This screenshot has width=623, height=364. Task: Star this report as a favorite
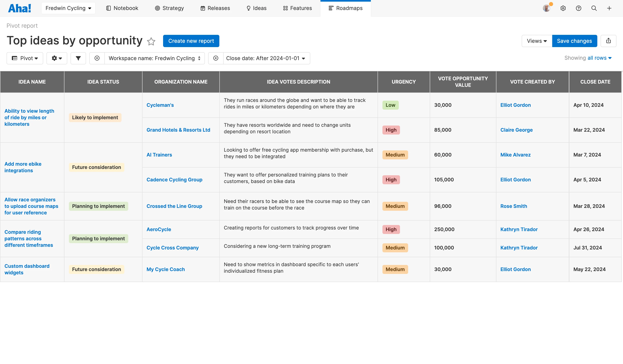coord(151,41)
